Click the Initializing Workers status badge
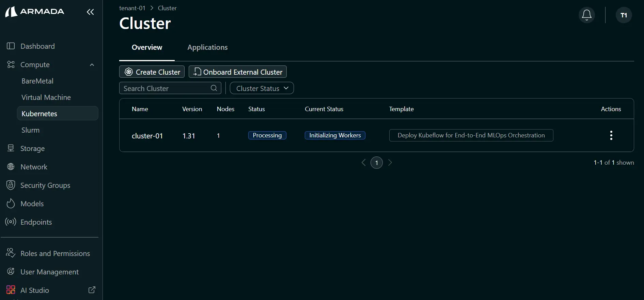The image size is (644, 300). click(335, 135)
